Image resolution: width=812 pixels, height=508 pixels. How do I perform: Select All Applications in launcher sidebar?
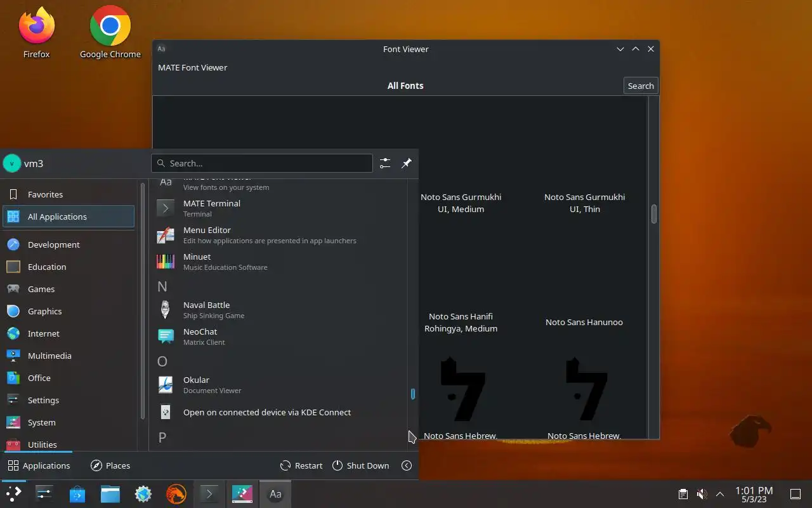(x=69, y=217)
